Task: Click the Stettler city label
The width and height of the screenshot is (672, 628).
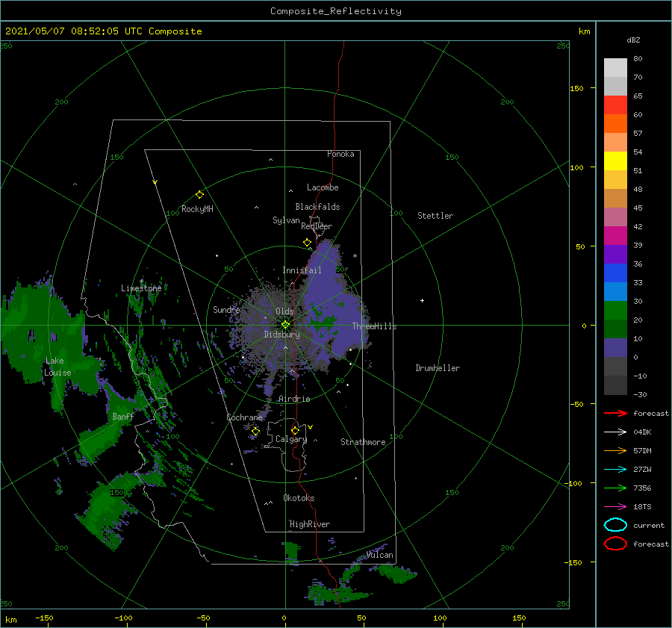Action: click(435, 216)
